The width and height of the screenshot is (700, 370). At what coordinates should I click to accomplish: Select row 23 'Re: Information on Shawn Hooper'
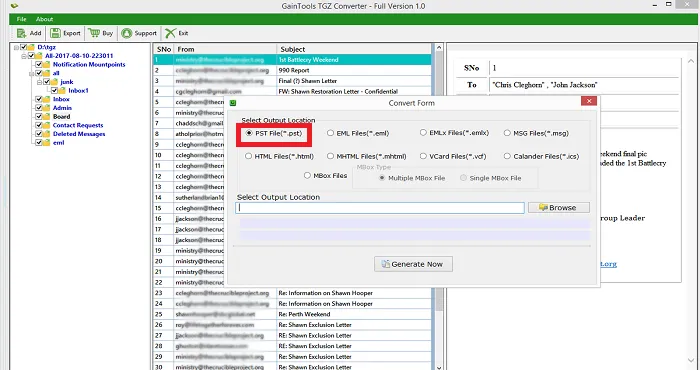pos(292,293)
